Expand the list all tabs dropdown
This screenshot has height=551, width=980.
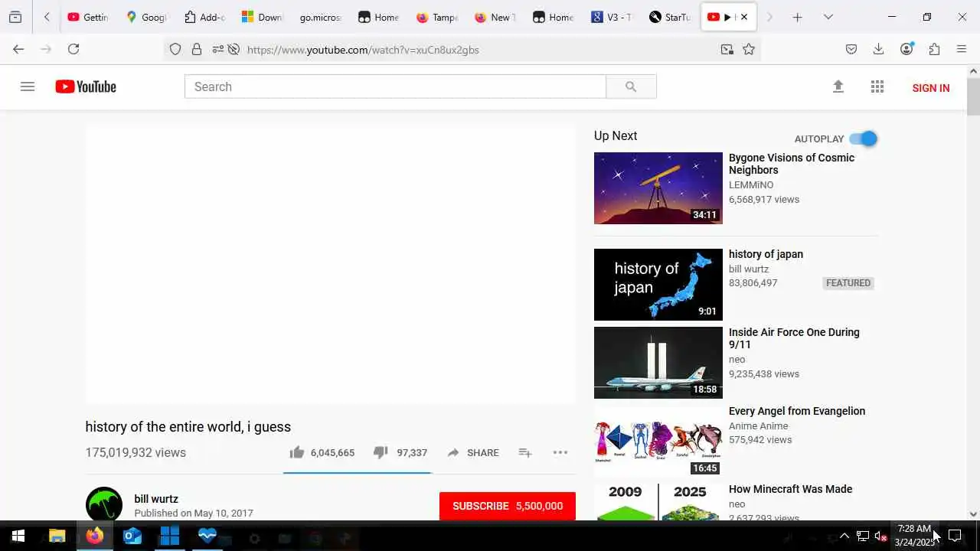coord(828,17)
